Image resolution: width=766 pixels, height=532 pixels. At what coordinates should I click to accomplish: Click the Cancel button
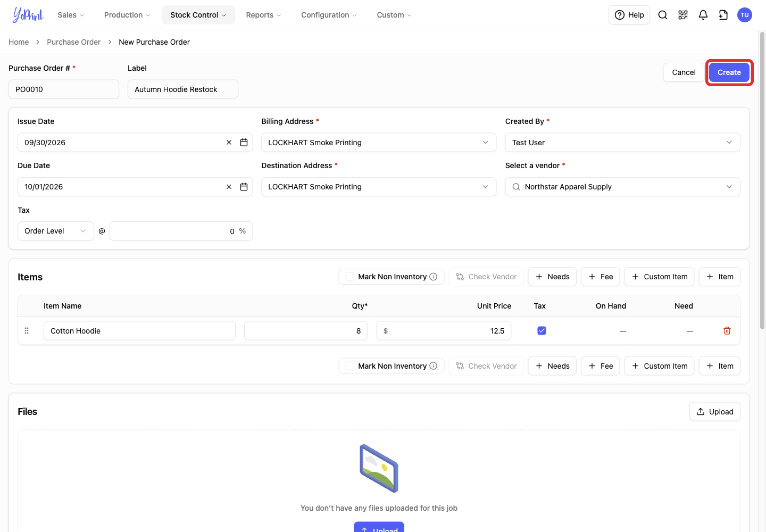(x=684, y=72)
